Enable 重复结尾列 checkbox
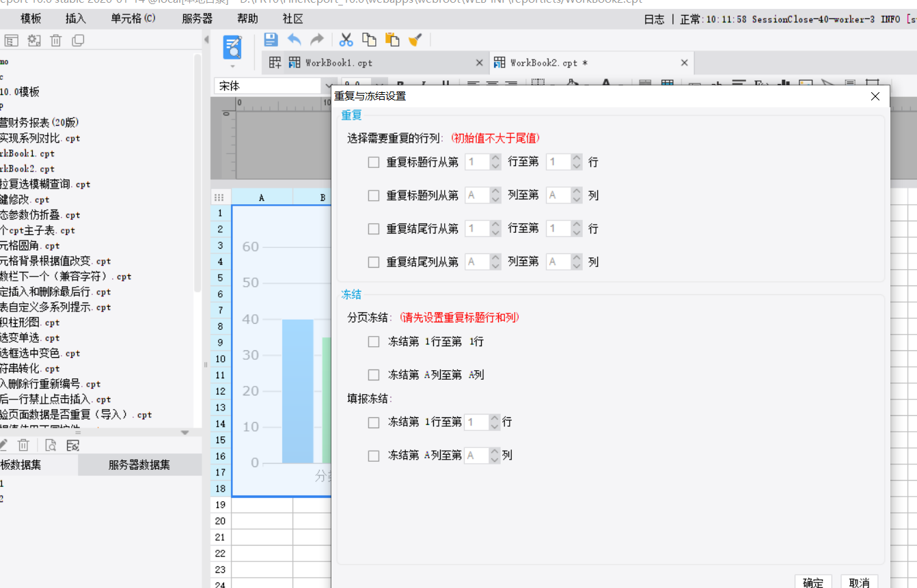Screen dimensions: 917x588 [374, 262]
